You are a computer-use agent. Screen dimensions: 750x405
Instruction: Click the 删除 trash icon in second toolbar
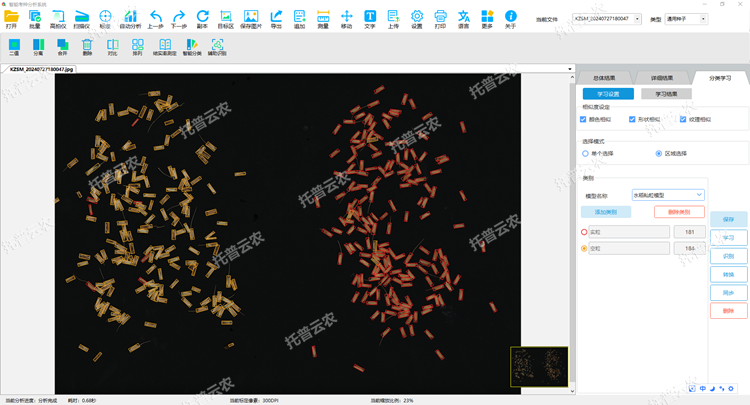tap(87, 45)
